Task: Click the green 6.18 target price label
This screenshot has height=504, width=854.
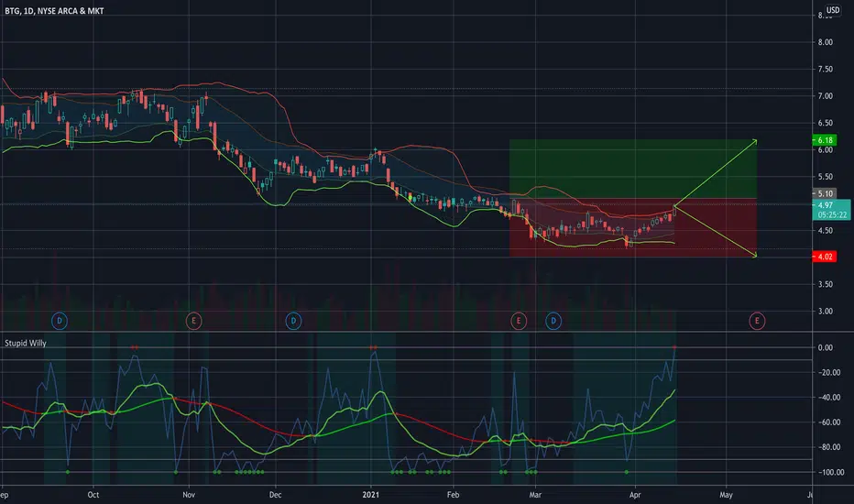Action: [x=825, y=140]
